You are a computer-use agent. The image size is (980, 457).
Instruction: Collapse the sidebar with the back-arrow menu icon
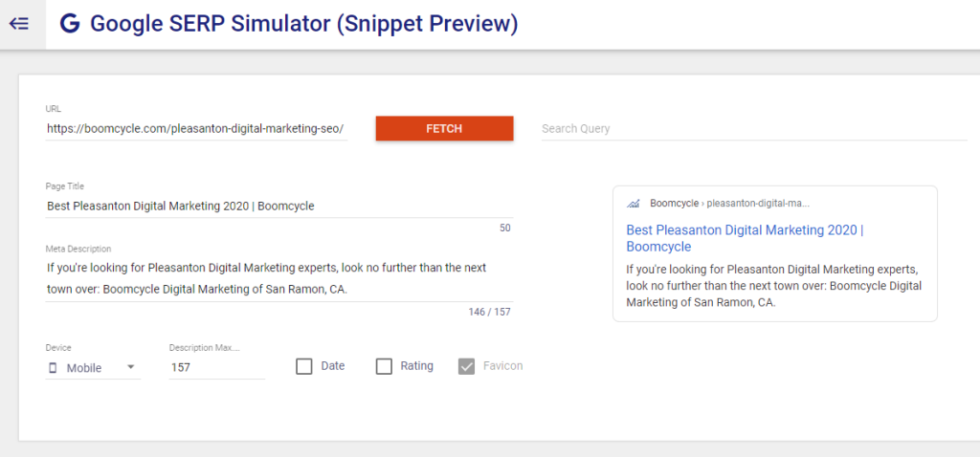click(x=19, y=24)
